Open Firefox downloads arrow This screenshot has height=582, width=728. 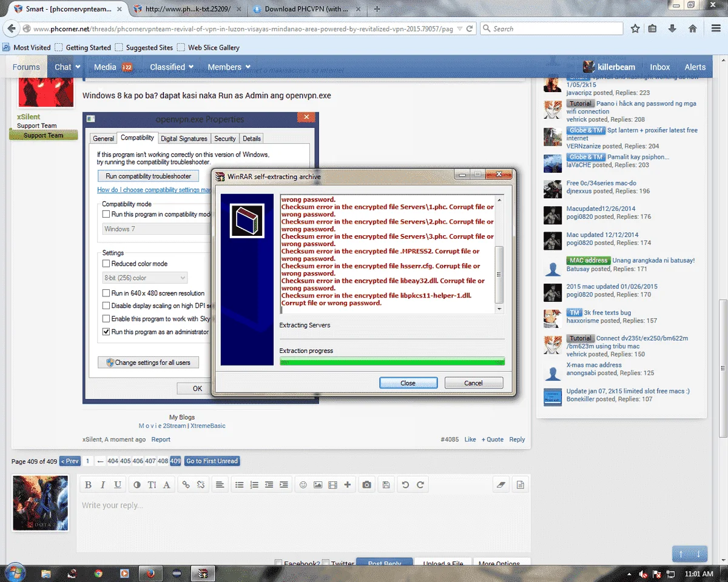672,28
